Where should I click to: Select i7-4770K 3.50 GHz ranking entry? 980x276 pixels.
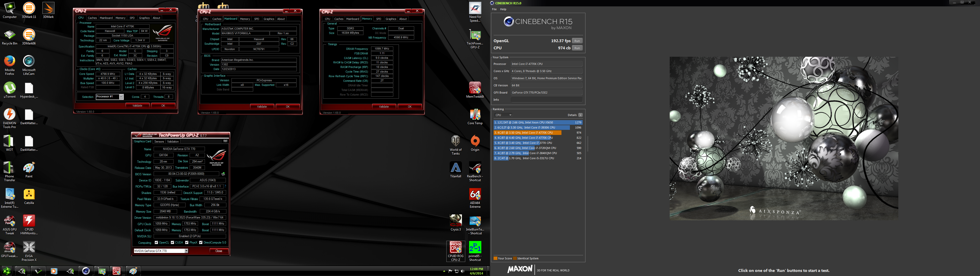[x=538, y=133]
